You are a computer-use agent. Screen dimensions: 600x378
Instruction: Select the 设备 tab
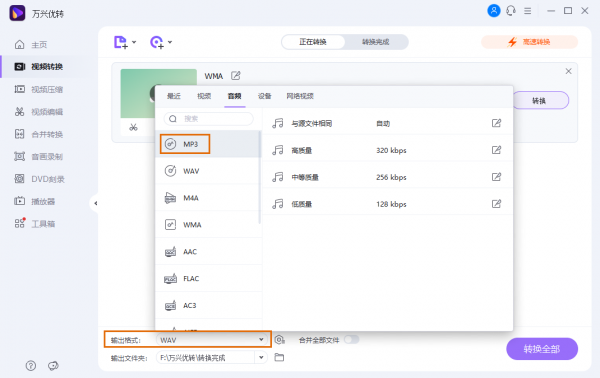point(264,96)
